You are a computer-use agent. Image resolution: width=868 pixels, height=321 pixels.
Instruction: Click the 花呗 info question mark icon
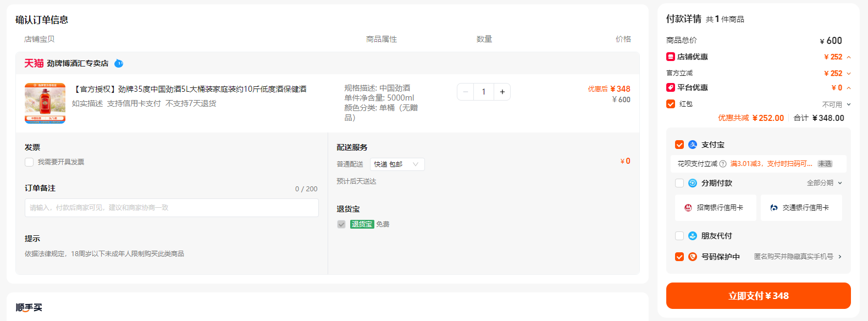click(723, 164)
